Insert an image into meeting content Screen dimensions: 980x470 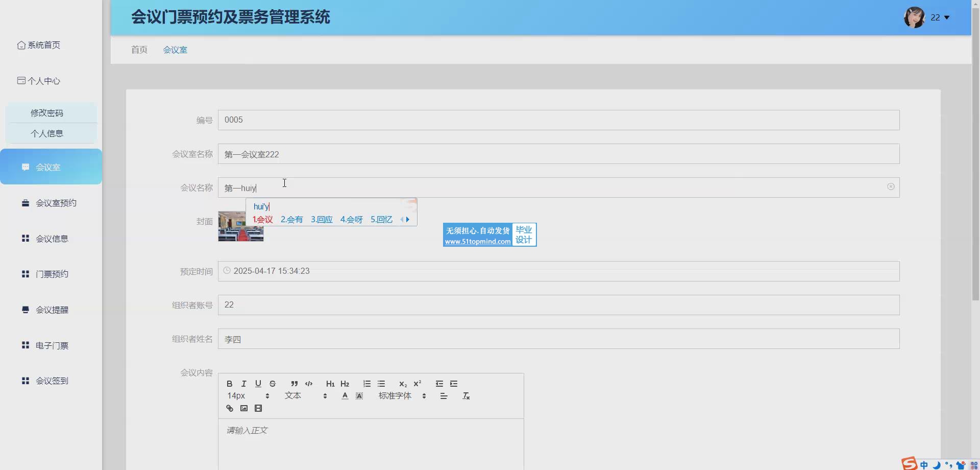[x=244, y=408]
